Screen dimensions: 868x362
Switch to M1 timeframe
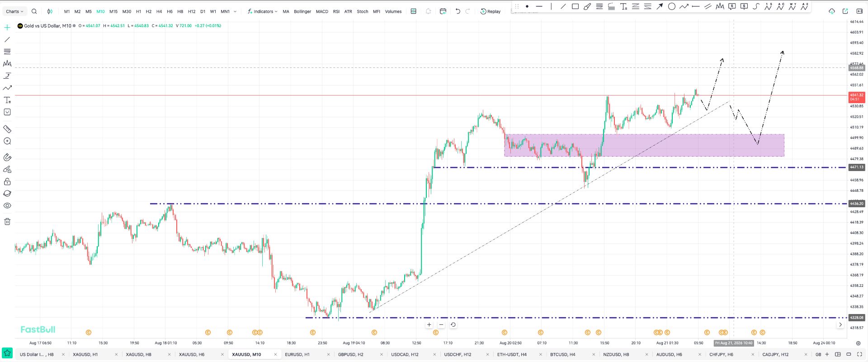(67, 11)
